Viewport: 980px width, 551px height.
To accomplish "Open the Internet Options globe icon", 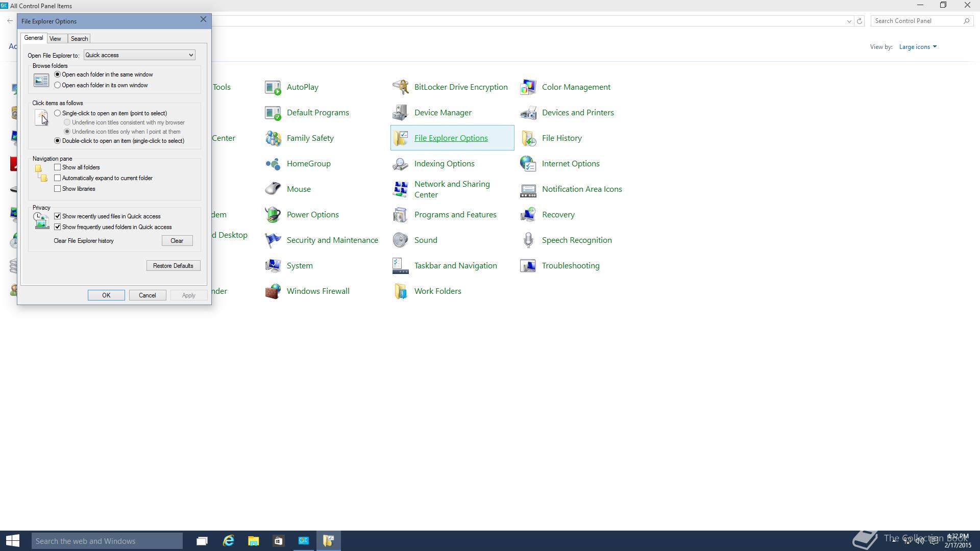I will point(528,164).
